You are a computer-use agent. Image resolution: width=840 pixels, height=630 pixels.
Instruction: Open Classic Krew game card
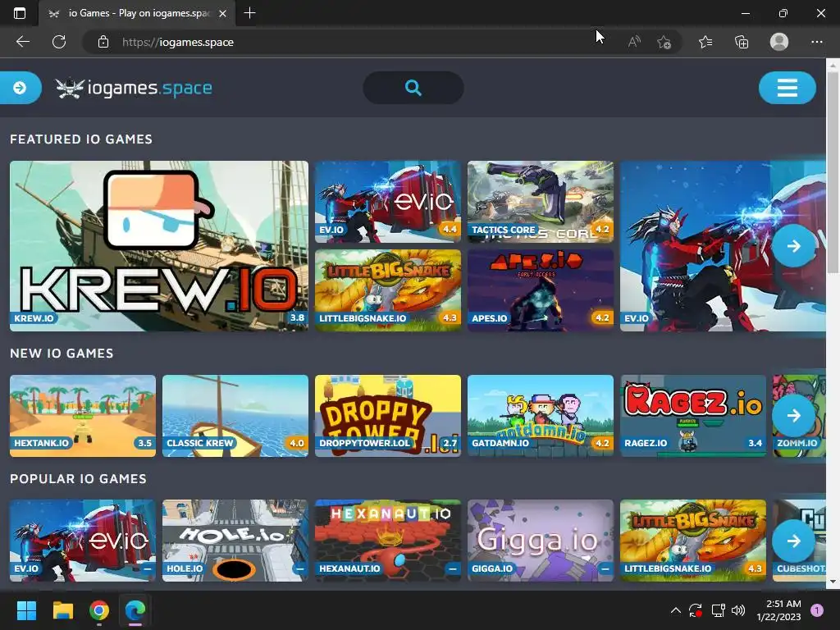[235, 416]
